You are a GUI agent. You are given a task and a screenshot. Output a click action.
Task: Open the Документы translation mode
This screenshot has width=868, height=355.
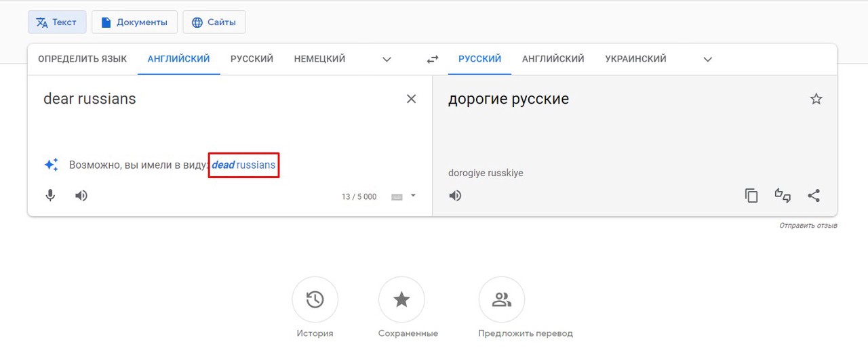tap(134, 22)
